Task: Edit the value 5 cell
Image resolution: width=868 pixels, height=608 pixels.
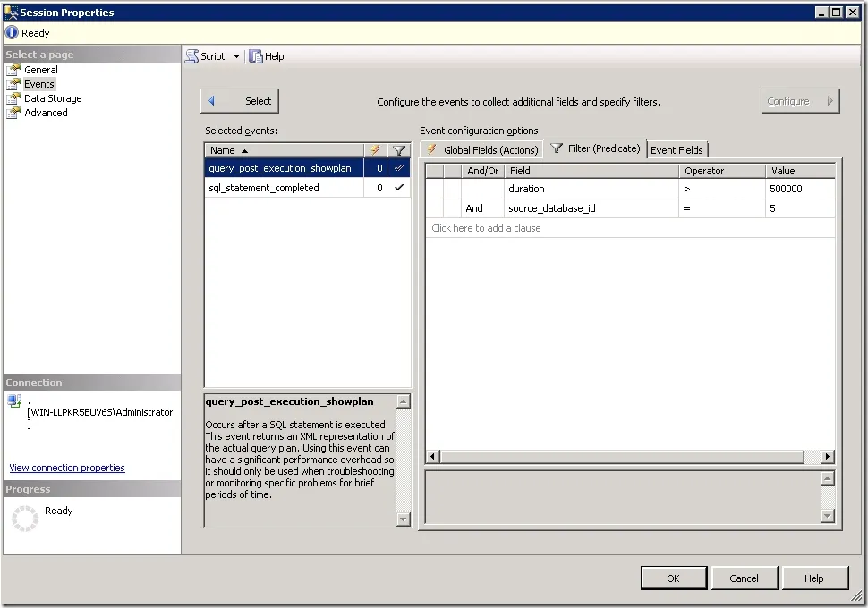Action: pyautogui.click(x=801, y=208)
